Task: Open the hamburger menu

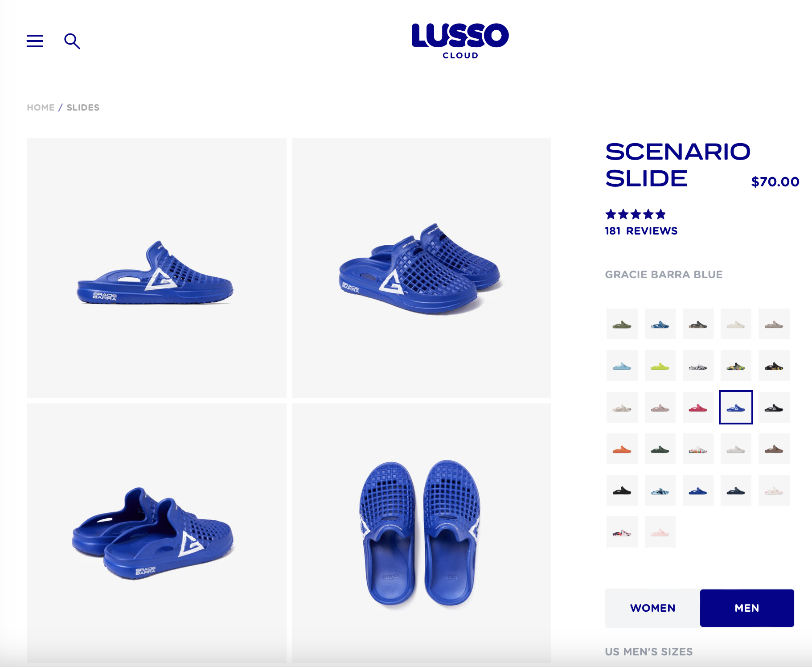Action: coord(35,41)
